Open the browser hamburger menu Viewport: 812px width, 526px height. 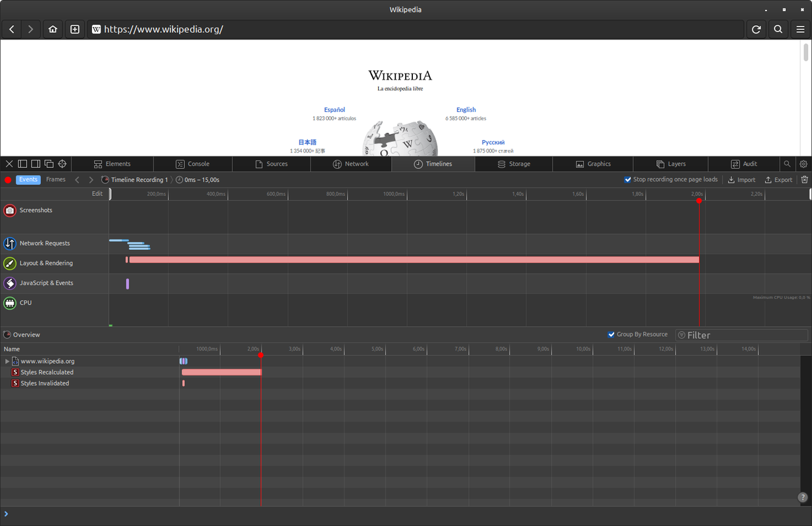click(800, 30)
